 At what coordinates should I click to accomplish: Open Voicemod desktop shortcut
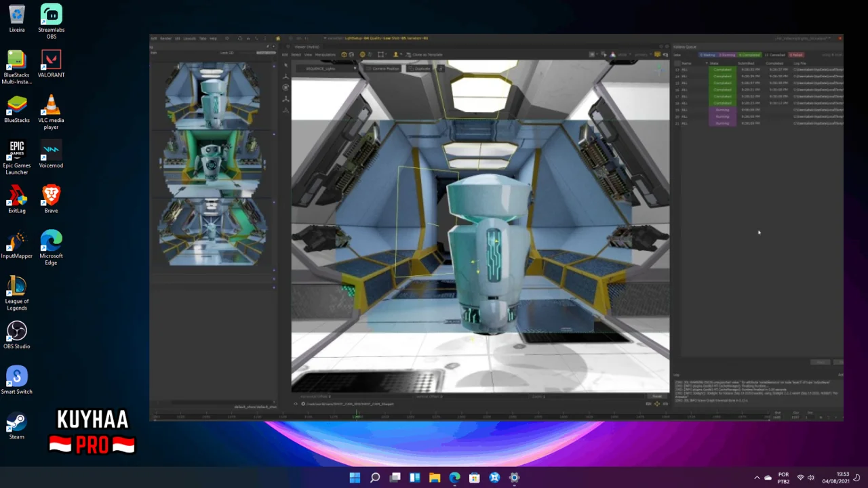pos(51,155)
